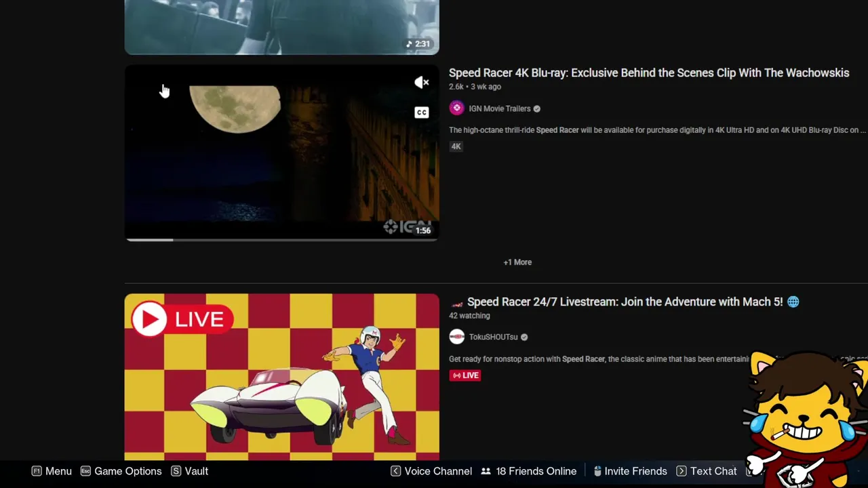
Task: Open the IGN Movie Trailers channel
Action: (x=500, y=108)
